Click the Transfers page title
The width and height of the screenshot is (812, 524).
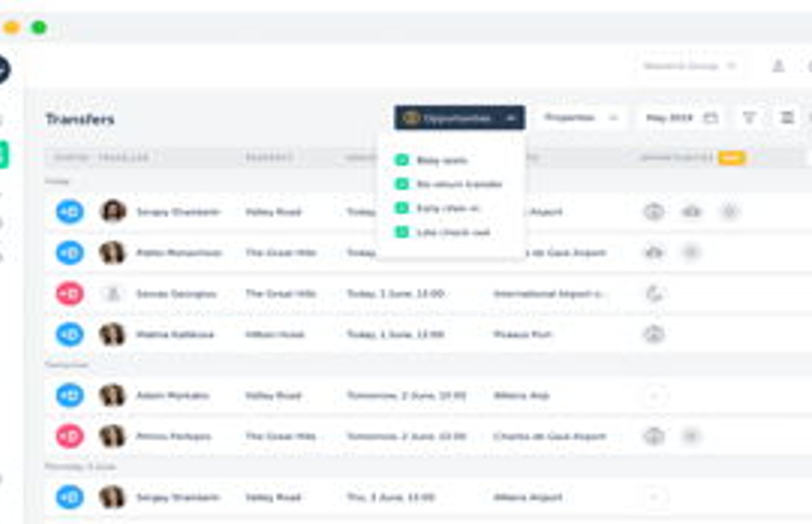pyautogui.click(x=80, y=119)
